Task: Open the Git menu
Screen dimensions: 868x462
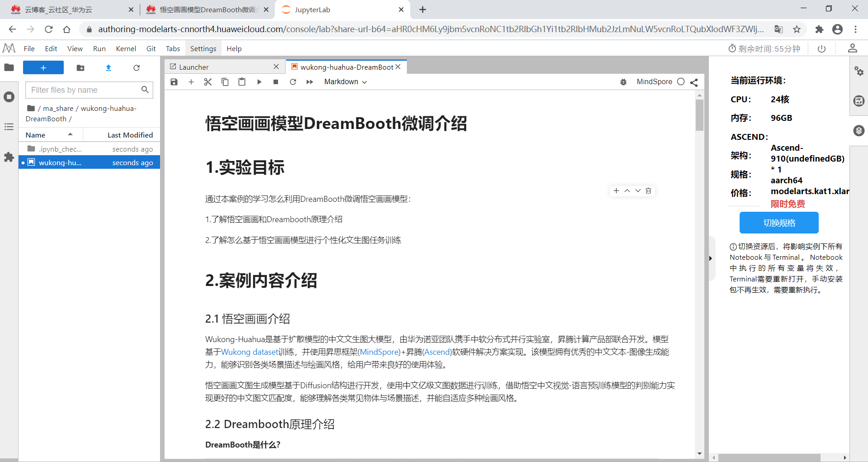Action: [x=151, y=49]
